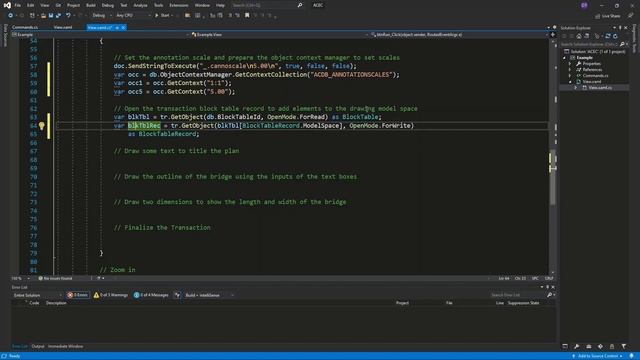Click the Save All icon
This screenshot has height=360, width=640.
[x=58, y=16]
